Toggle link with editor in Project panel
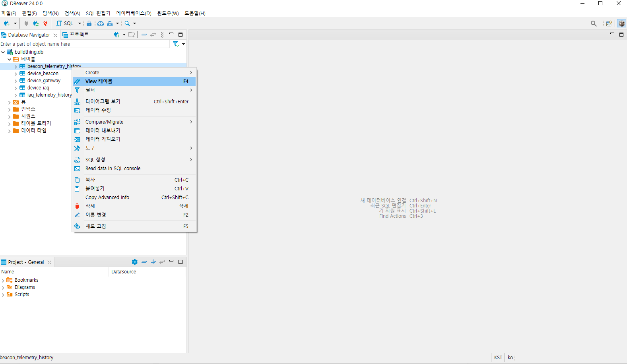Image resolution: width=627 pixels, height=364 pixels. 162,262
